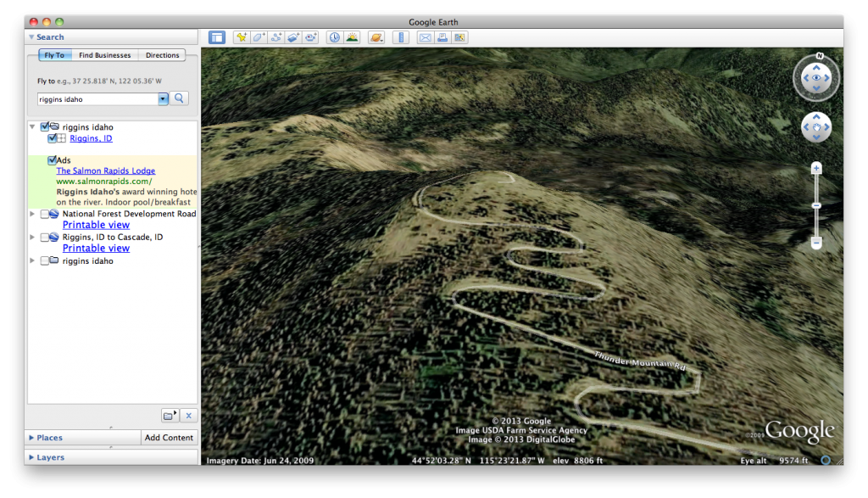Expand the bottom 'riggins idaho' folder
This screenshot has width=868, height=498.
[32, 261]
